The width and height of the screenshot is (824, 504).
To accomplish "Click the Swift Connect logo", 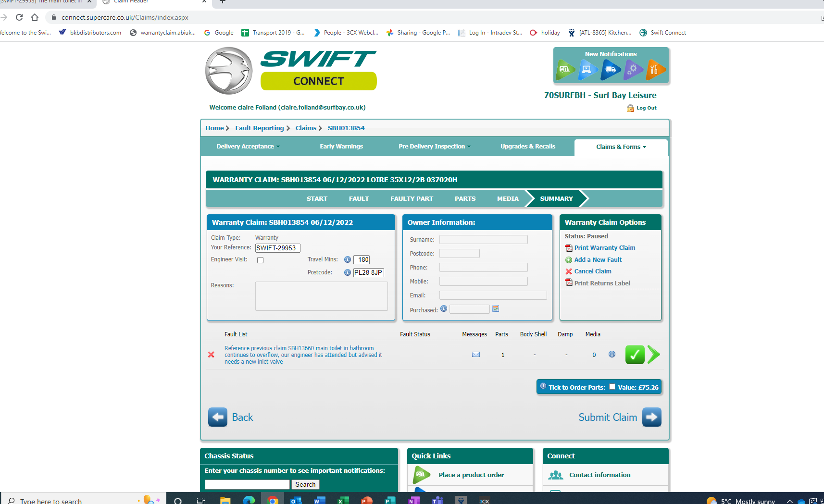I will [291, 71].
